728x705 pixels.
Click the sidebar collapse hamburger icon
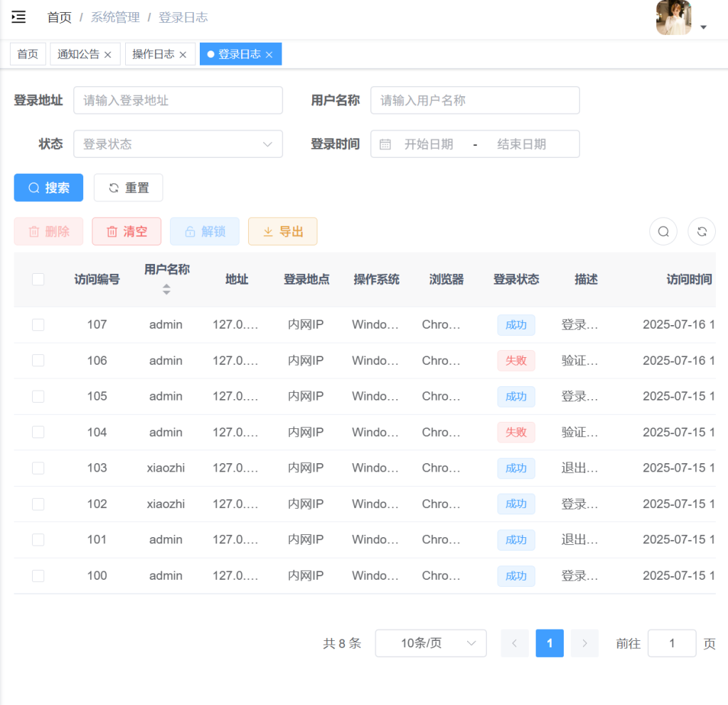(19, 17)
